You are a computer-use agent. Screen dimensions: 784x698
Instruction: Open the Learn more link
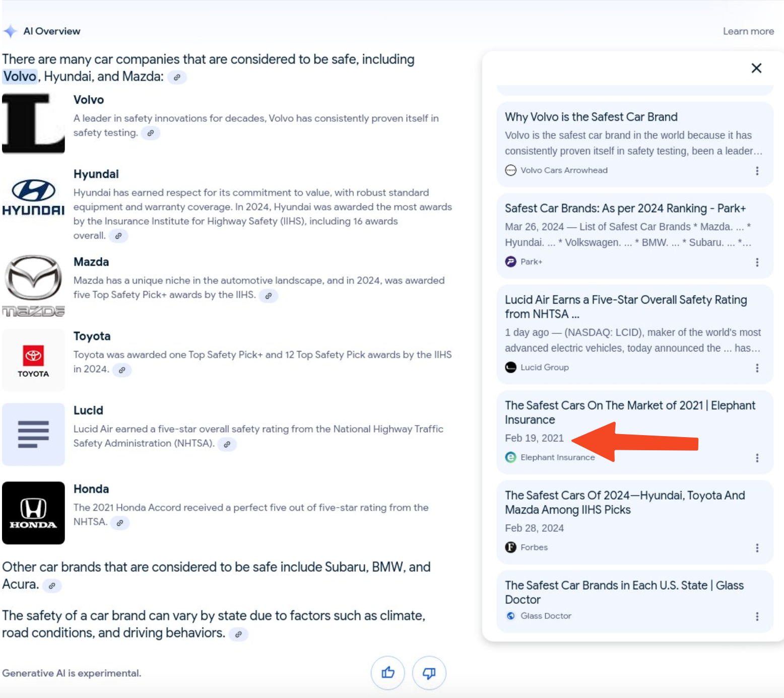click(748, 31)
